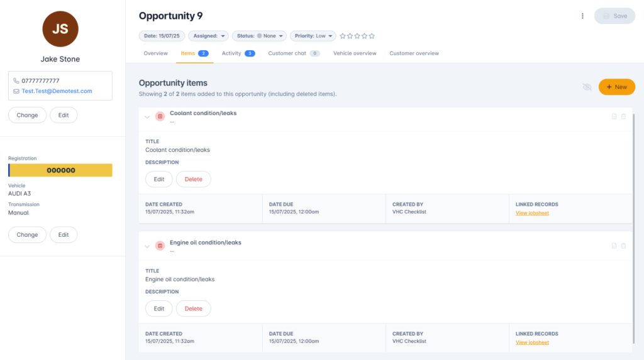Set rating to three stars
This screenshot has width=644, height=360.
pyautogui.click(x=357, y=36)
